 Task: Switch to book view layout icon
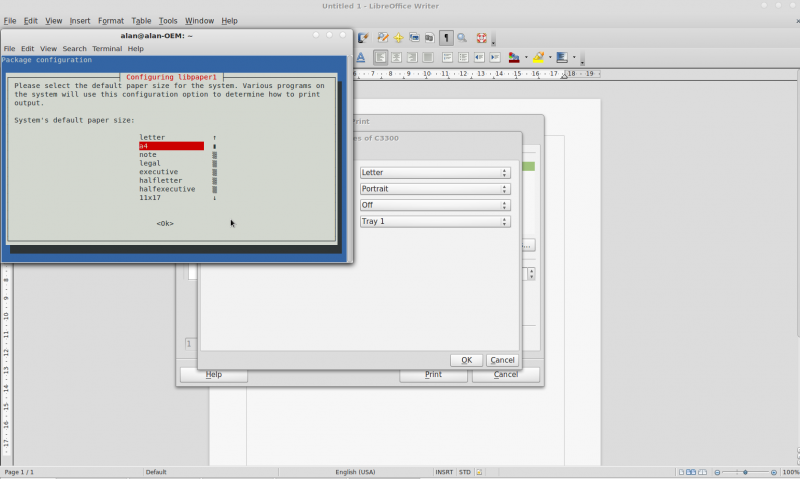703,472
